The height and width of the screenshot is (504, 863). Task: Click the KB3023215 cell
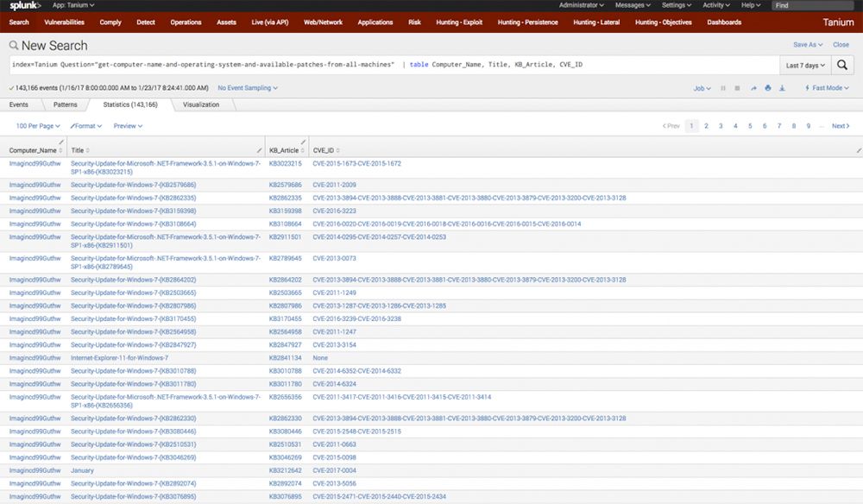click(x=285, y=163)
